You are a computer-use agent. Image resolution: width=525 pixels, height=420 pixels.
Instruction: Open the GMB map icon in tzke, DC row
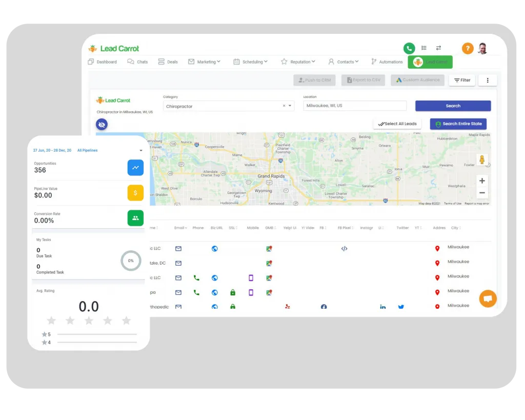click(269, 263)
